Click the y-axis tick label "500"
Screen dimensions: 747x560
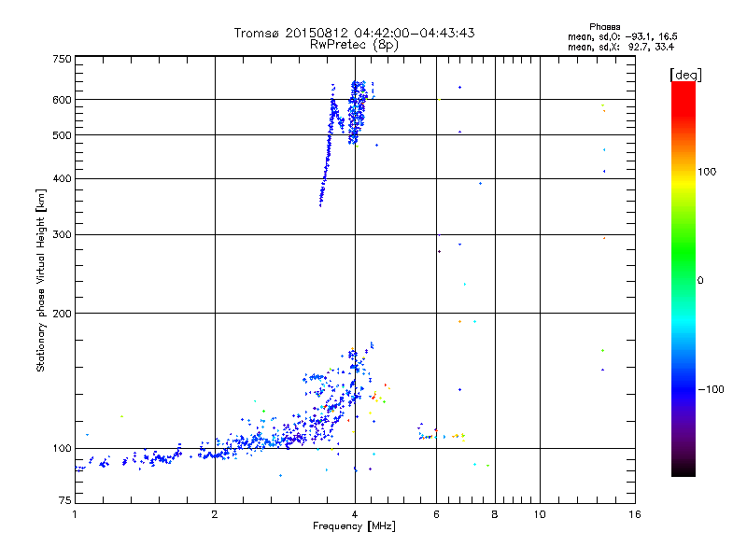click(62, 135)
